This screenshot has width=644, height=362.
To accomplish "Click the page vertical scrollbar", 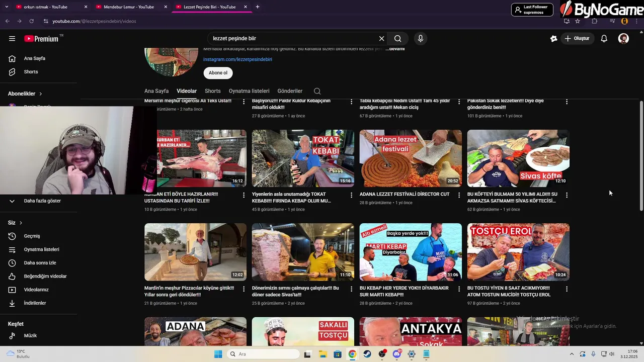I will [641, 156].
